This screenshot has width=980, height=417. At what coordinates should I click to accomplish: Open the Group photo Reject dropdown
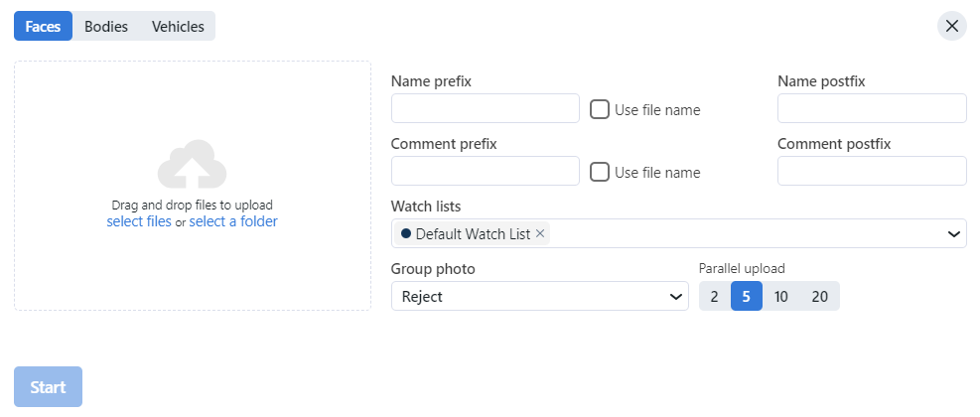(x=539, y=296)
